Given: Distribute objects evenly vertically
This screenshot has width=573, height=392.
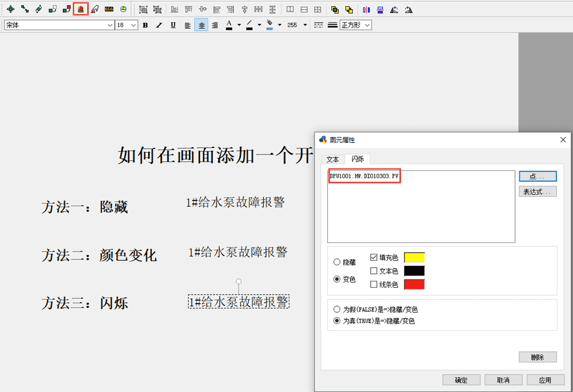Looking at the screenshot, I should tap(273, 10).
